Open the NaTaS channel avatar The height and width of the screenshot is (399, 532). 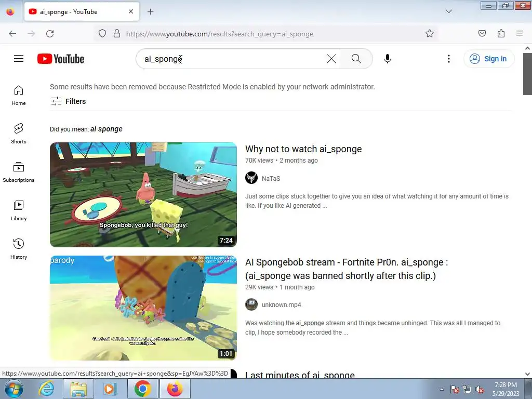point(251,178)
